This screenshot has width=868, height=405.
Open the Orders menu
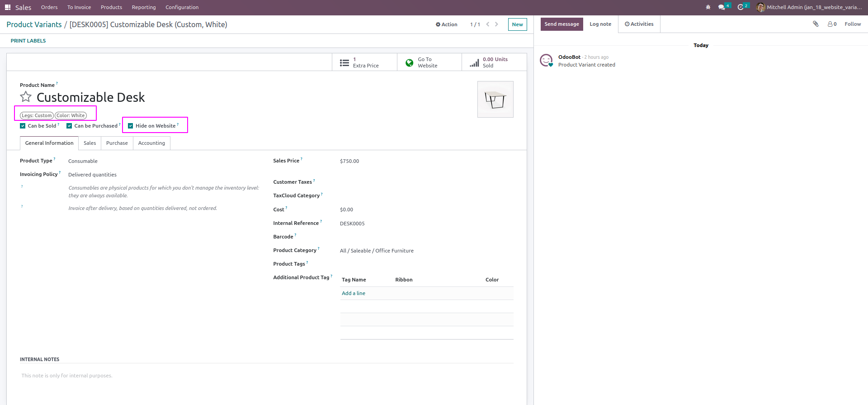click(x=49, y=7)
